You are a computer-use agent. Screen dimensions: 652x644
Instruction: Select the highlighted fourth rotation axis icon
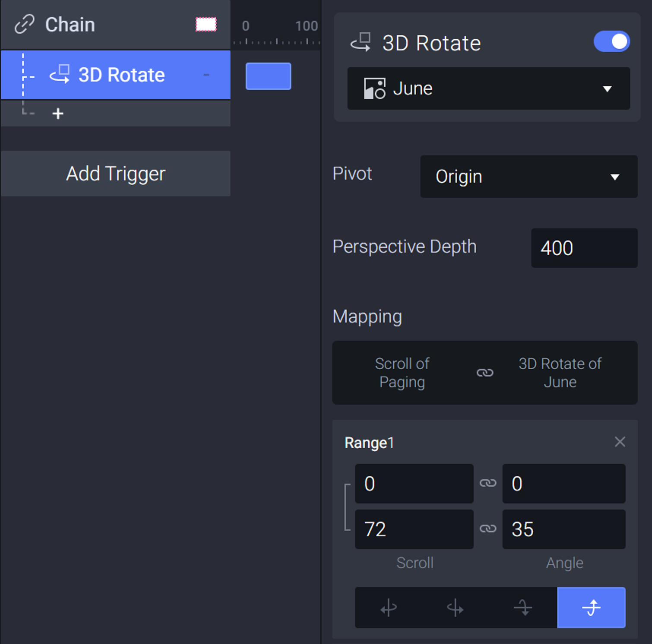[591, 607]
